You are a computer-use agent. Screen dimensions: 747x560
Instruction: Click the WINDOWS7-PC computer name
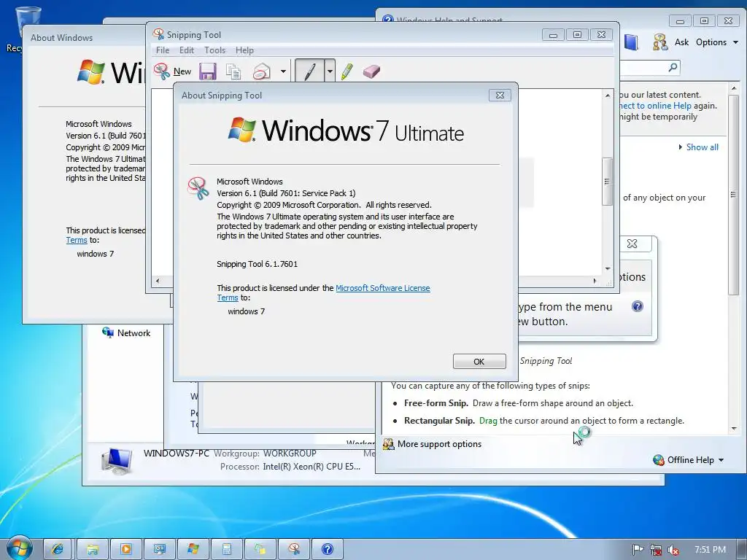click(x=177, y=454)
